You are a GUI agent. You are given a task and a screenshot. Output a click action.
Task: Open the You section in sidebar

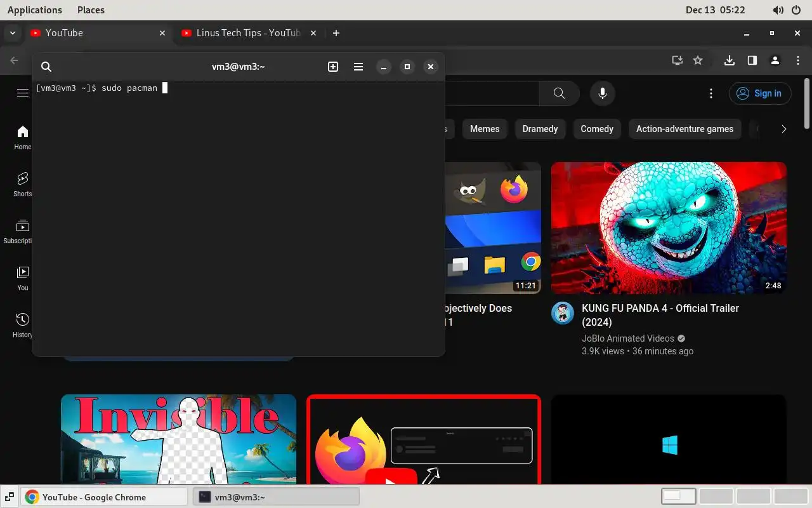23,278
